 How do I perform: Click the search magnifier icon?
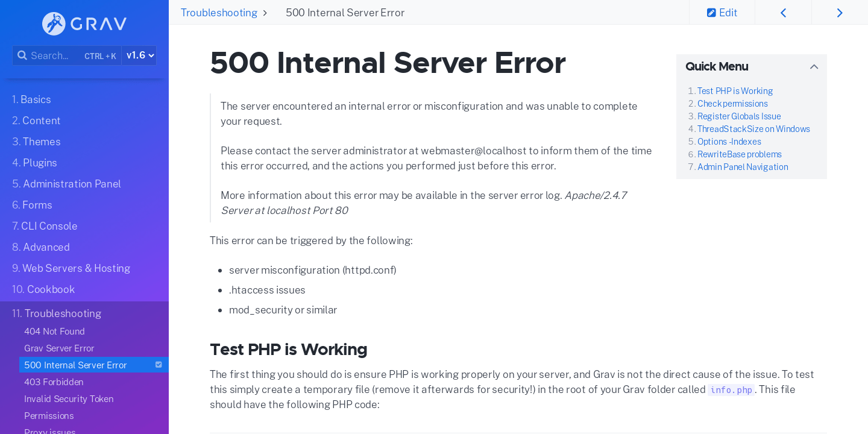click(22, 55)
